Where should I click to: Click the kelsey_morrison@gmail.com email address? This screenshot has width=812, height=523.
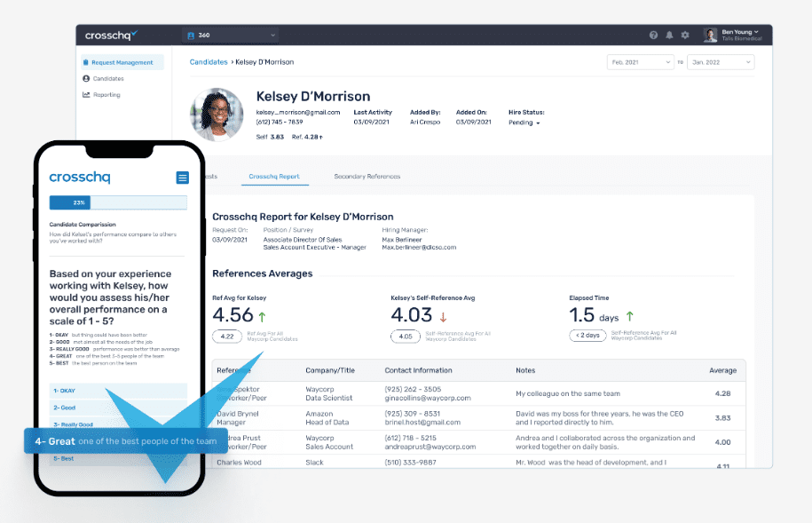(298, 112)
